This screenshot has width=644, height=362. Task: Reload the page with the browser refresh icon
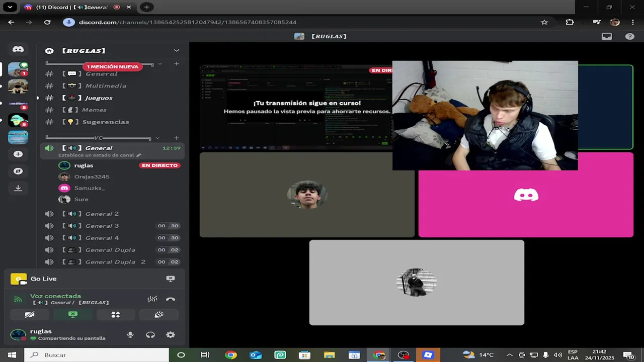pos(47,22)
